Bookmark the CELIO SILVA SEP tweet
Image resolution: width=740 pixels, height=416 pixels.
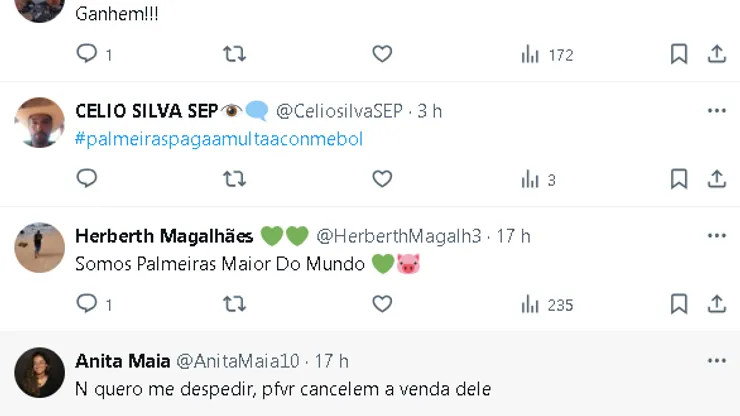pyautogui.click(x=679, y=179)
